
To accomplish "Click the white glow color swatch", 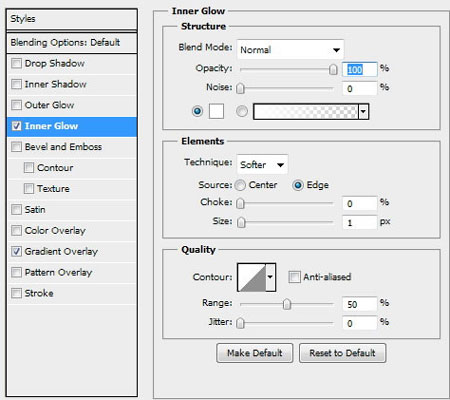I will click(x=216, y=111).
